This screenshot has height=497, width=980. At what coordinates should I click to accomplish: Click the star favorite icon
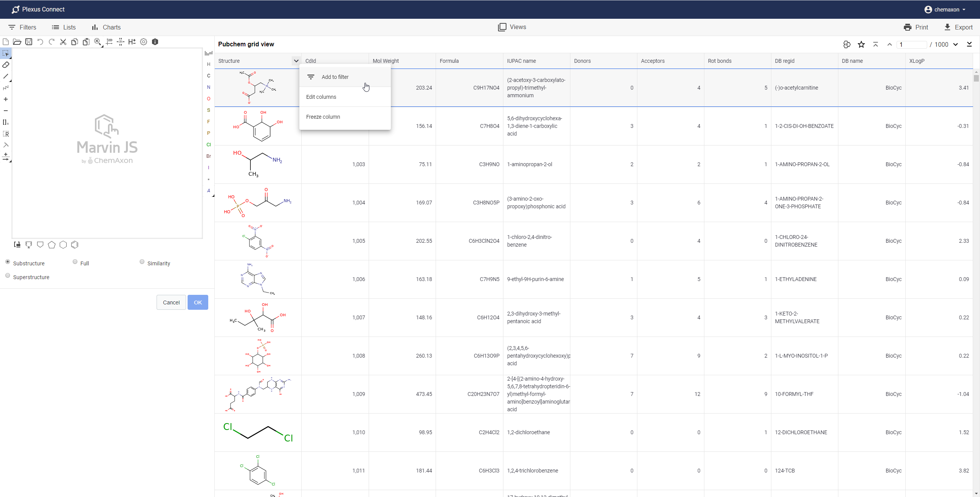click(861, 44)
